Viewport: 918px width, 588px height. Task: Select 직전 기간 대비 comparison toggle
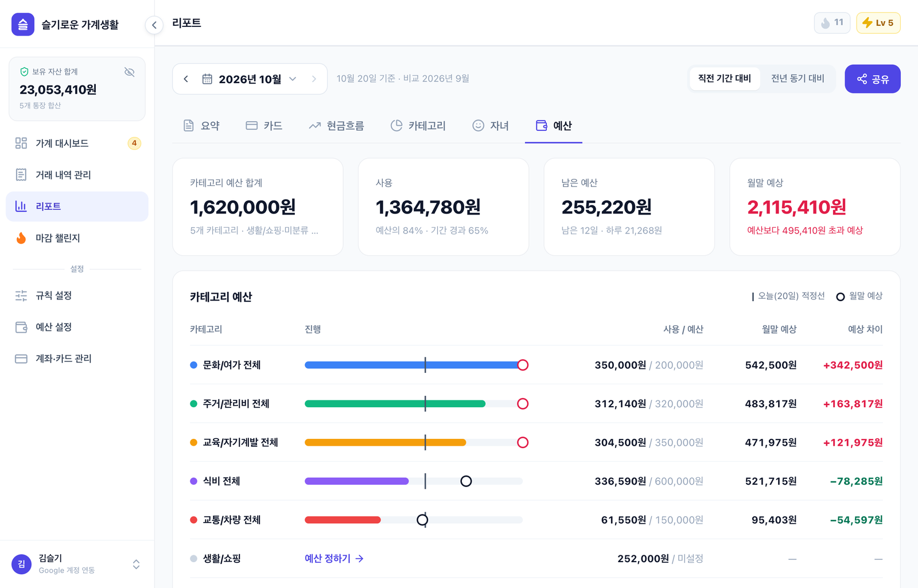click(x=725, y=79)
